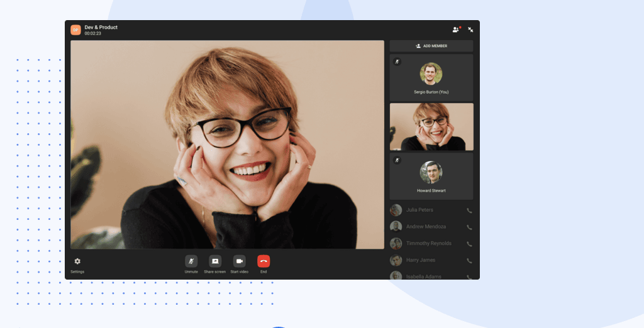Open participants icon with red dot

pyautogui.click(x=457, y=30)
